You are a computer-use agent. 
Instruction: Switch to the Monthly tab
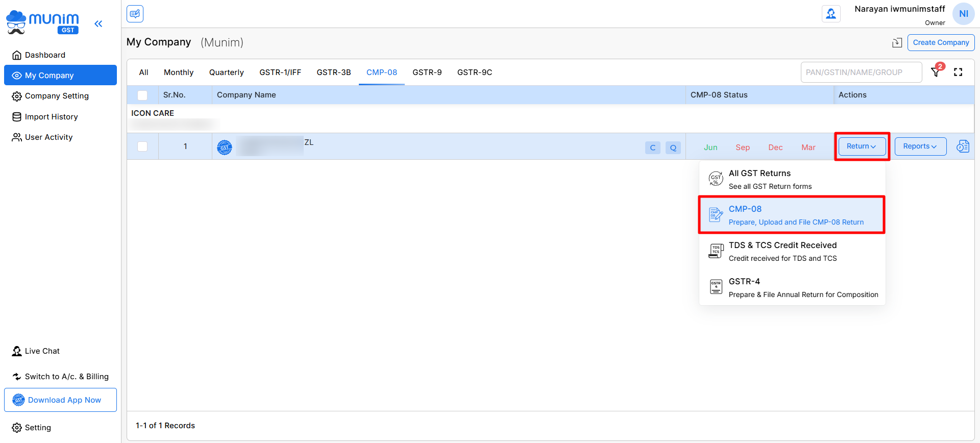pyautogui.click(x=179, y=72)
